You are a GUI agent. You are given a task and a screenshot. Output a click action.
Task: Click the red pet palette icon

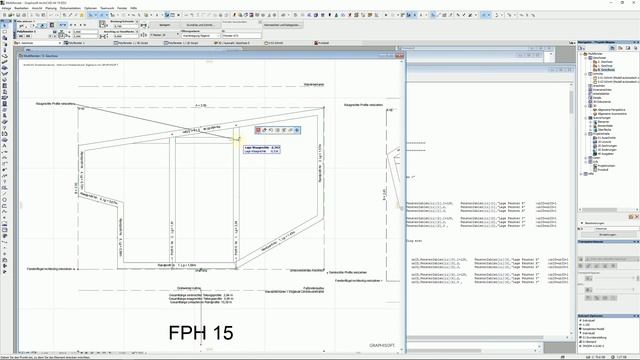point(258,130)
